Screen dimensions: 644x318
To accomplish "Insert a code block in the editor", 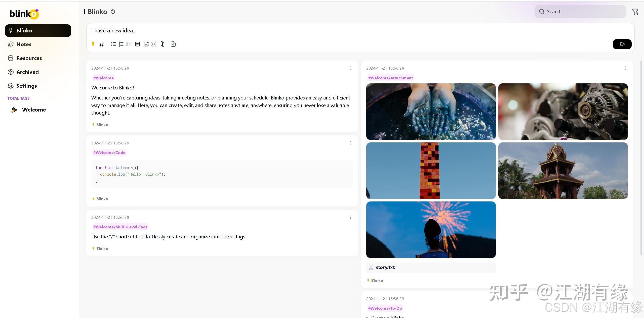I will (x=154, y=44).
